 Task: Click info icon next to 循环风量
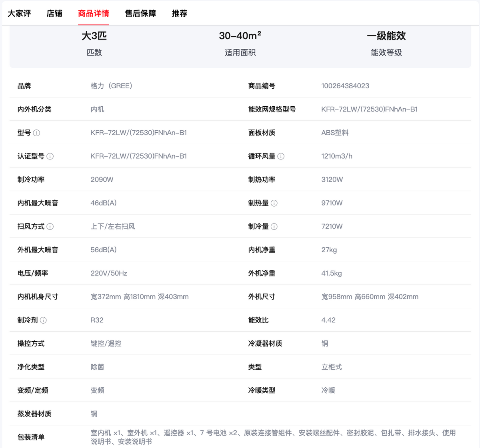click(x=281, y=156)
